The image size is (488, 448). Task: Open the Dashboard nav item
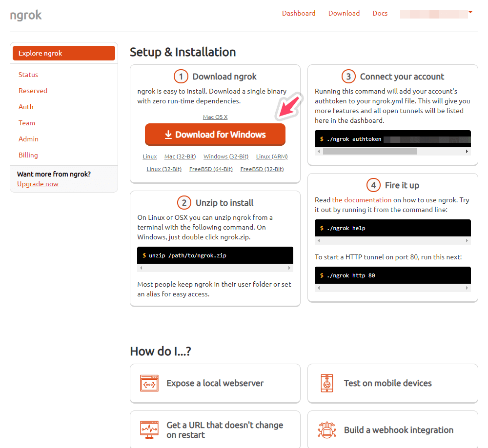(x=299, y=13)
